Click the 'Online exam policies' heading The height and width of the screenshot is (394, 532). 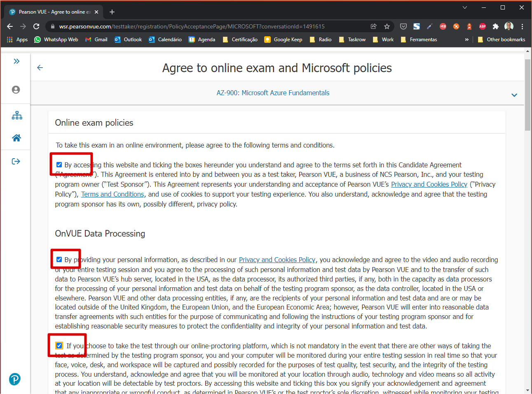point(94,123)
